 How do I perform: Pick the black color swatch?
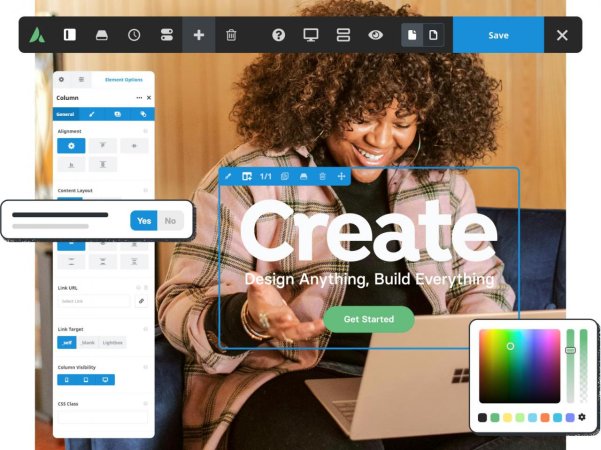point(483,417)
